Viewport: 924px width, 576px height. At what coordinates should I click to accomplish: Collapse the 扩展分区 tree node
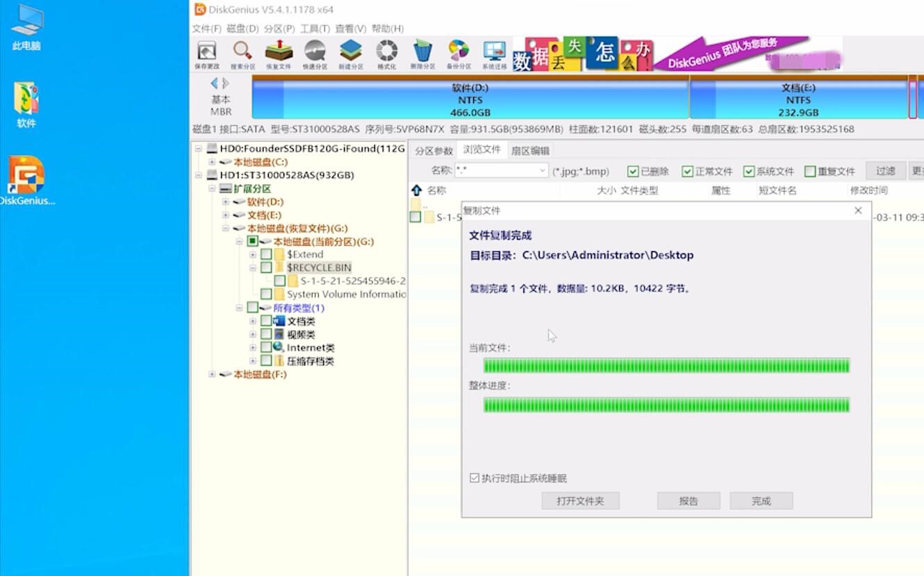212,188
